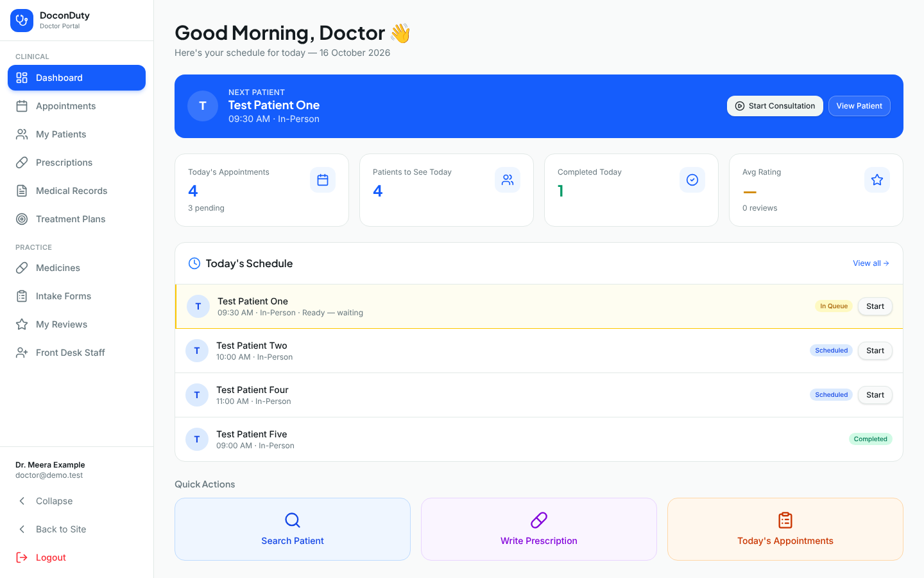Click the clipboard icon in Today's Appointments tile
This screenshot has width=924, height=578.
tap(785, 520)
